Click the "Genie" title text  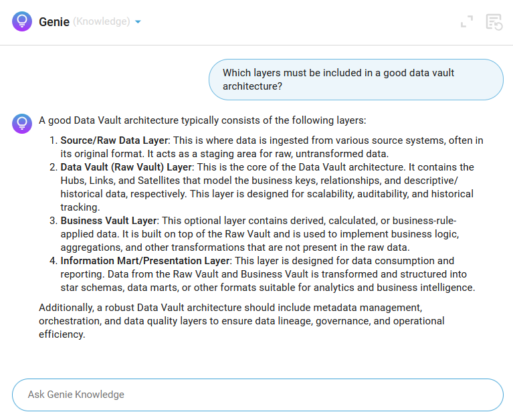pos(54,21)
